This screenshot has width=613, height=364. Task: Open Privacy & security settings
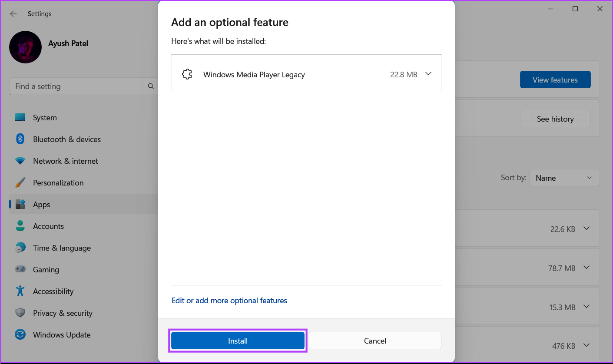pyautogui.click(x=63, y=313)
